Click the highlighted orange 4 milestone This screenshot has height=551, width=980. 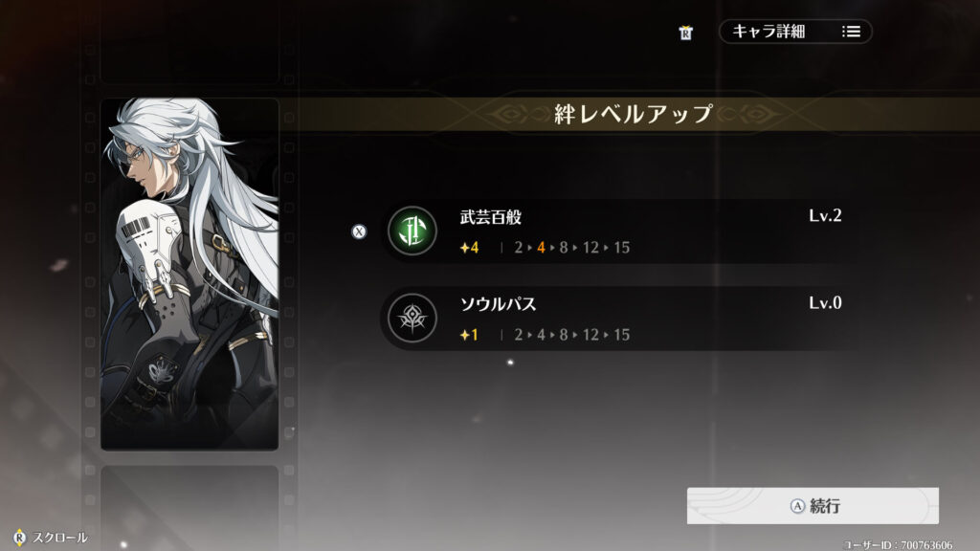point(542,248)
